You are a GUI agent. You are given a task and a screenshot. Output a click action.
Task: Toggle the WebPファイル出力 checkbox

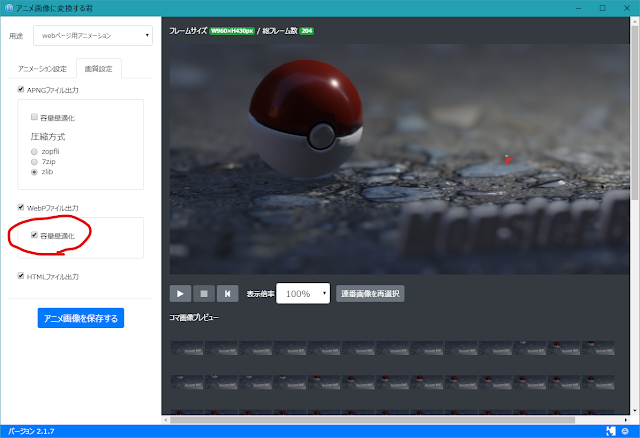(x=21, y=207)
